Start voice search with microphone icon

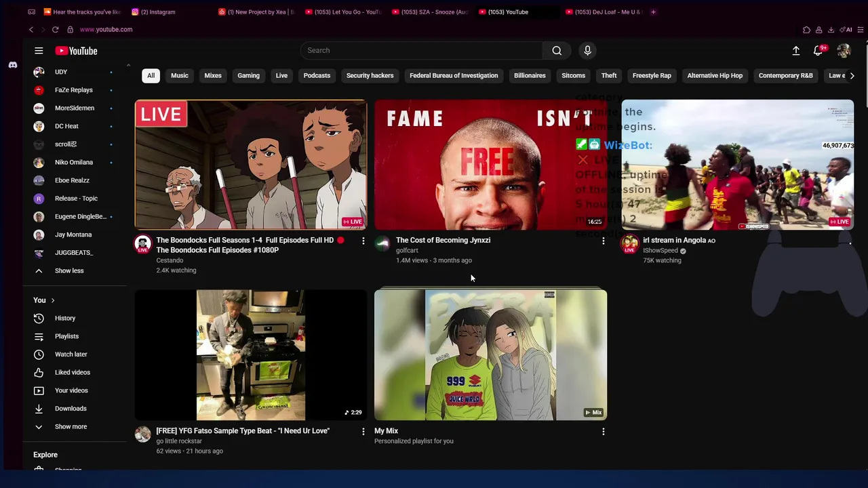(x=587, y=50)
